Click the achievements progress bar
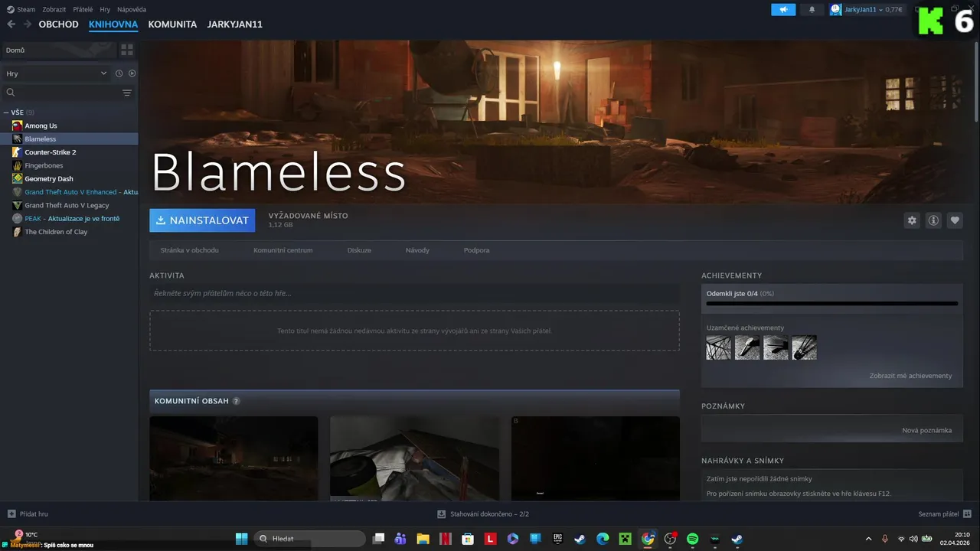Viewport: 980px width, 551px height. tap(832, 304)
